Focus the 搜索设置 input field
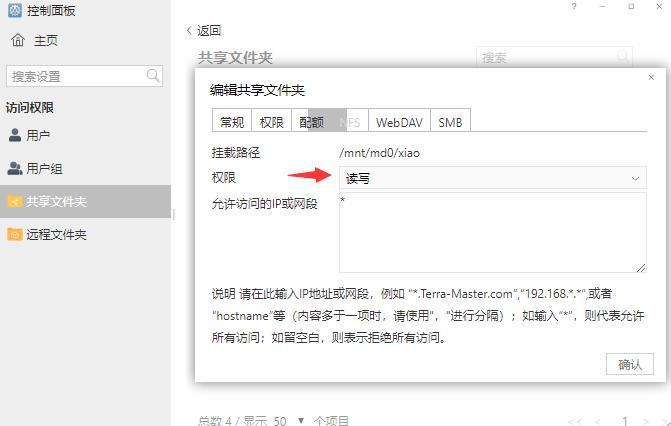Viewport: 671px width, 426px height. coord(75,76)
